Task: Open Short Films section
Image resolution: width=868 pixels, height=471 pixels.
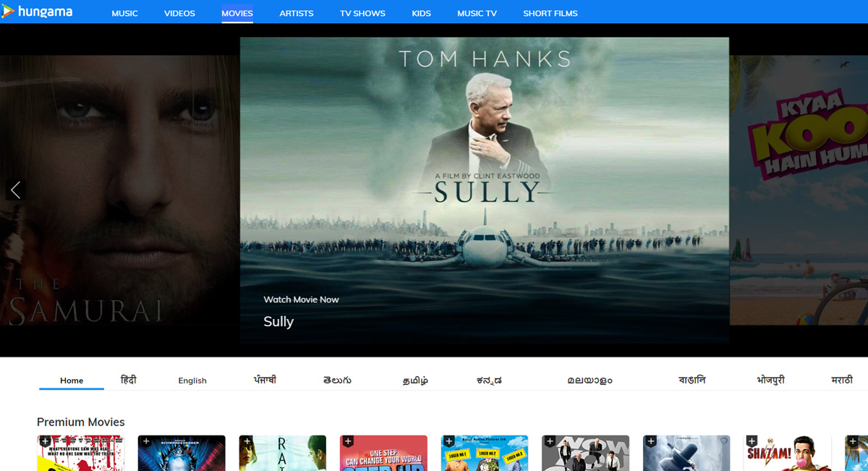Action: (x=550, y=13)
